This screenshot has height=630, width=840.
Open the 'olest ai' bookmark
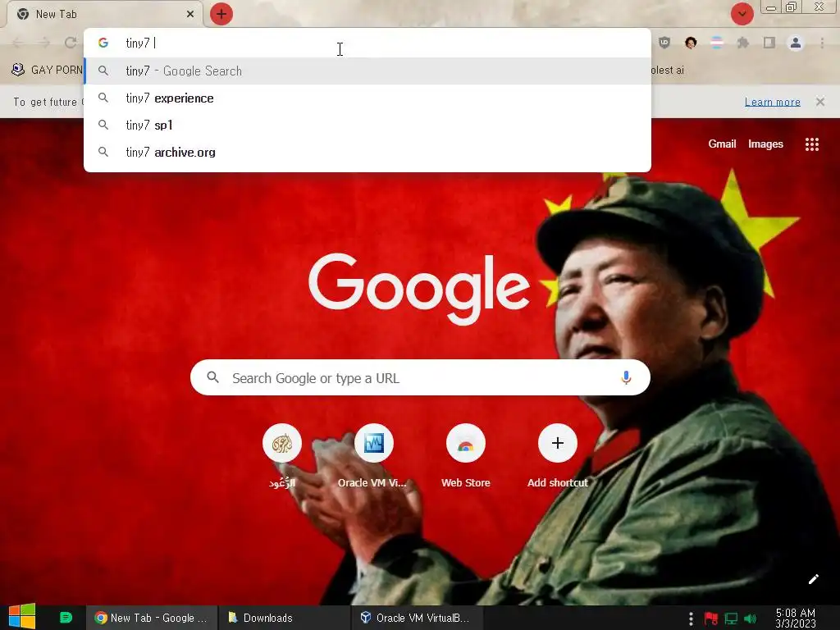point(668,71)
